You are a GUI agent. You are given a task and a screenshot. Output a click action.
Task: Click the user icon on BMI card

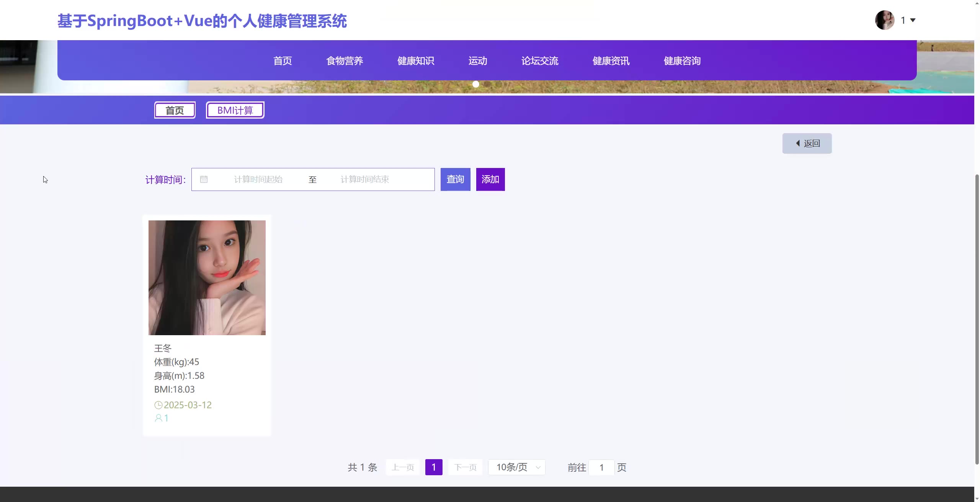158,418
